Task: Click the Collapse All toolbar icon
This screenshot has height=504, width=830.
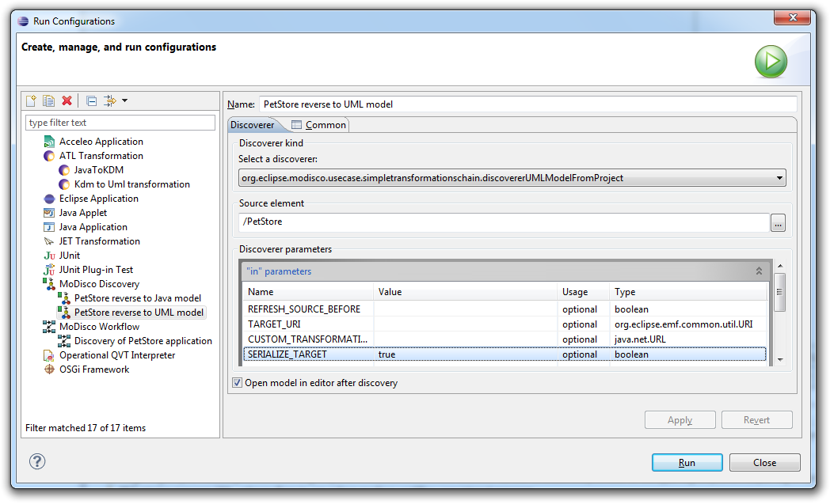Action: tap(92, 100)
